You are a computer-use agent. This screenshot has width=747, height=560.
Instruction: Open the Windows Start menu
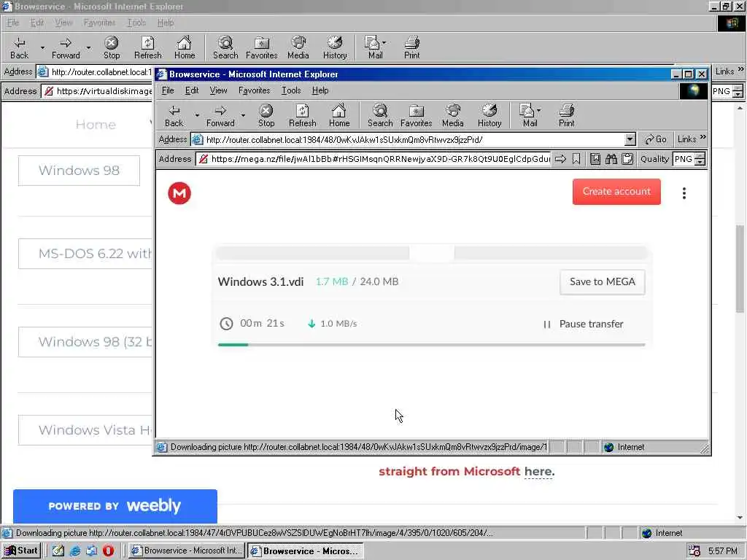(21, 551)
